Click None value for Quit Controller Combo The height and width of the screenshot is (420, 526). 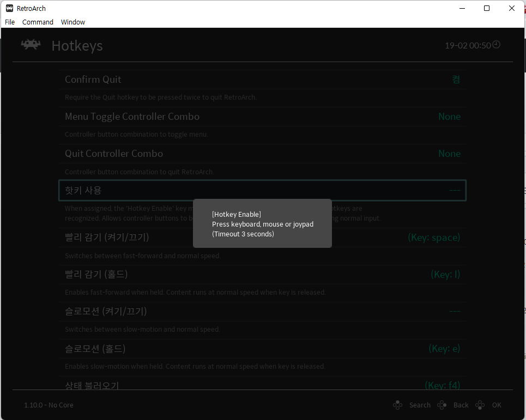coord(450,154)
